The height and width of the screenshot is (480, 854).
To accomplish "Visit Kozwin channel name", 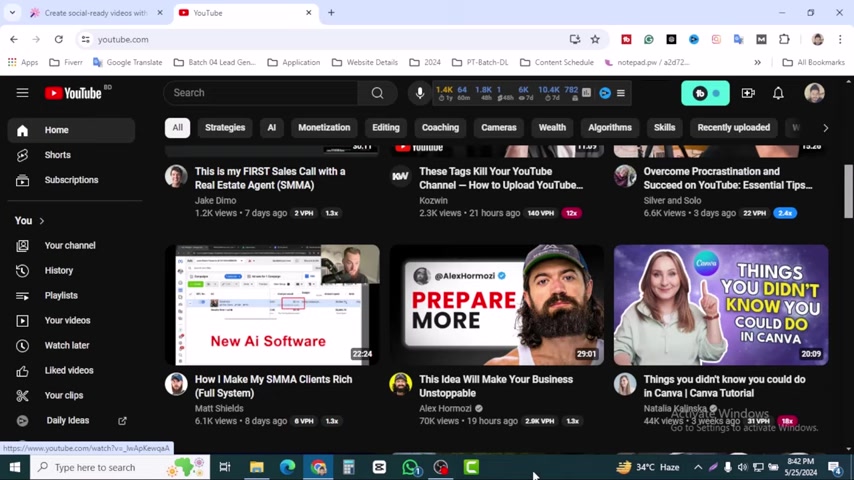I will (433, 200).
